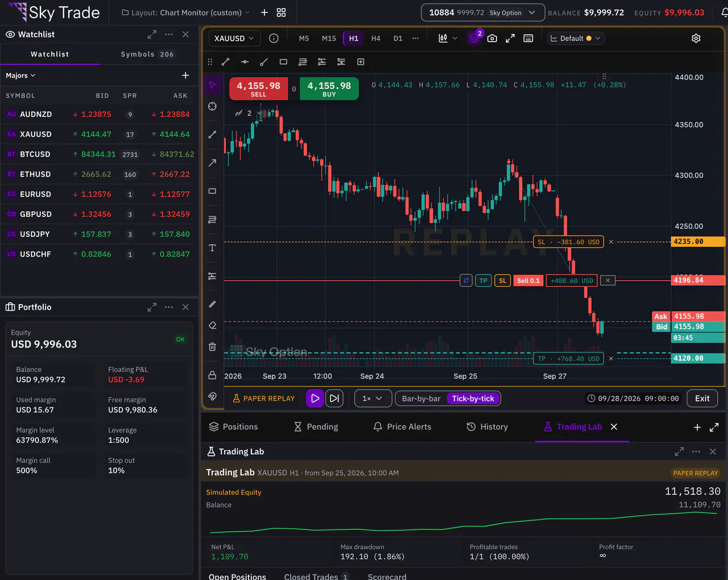The image size is (728, 580).
Task: Add a symbol to the Majors watchlist
Action: [185, 75]
